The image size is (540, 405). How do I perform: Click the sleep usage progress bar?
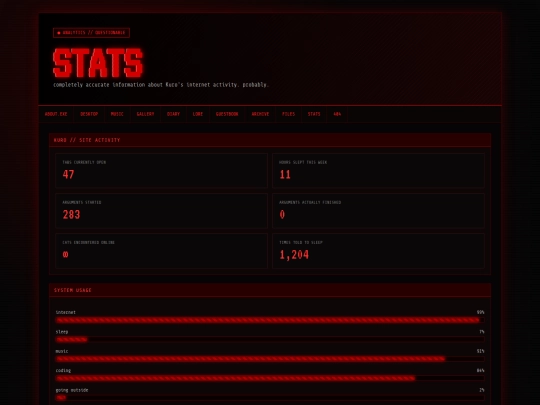pyautogui.click(x=270, y=340)
